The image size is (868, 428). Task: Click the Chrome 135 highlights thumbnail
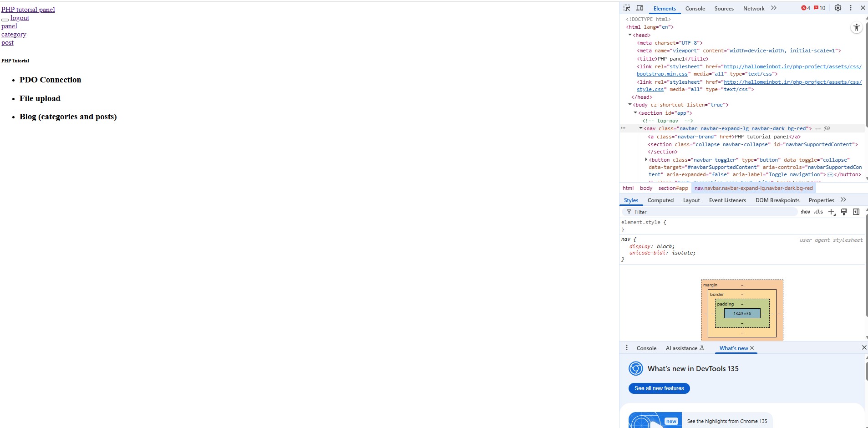655,420
